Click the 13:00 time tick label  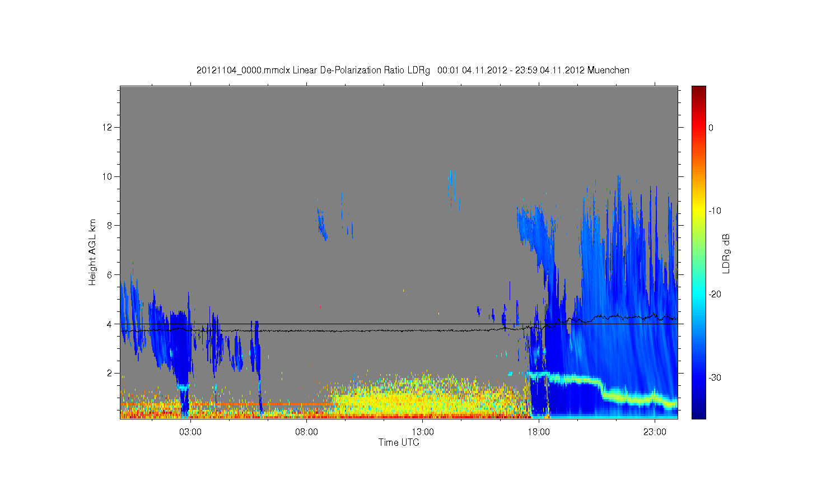423,432
